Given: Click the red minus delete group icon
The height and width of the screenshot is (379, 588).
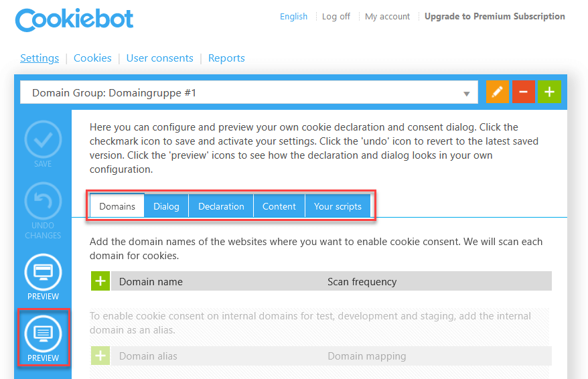Looking at the screenshot, I should pyautogui.click(x=524, y=92).
